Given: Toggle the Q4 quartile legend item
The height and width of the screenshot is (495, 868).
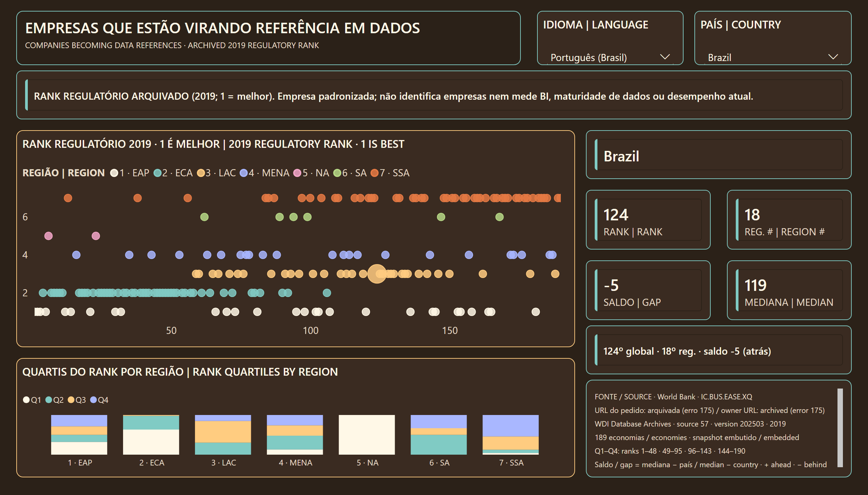Looking at the screenshot, I should pyautogui.click(x=99, y=400).
